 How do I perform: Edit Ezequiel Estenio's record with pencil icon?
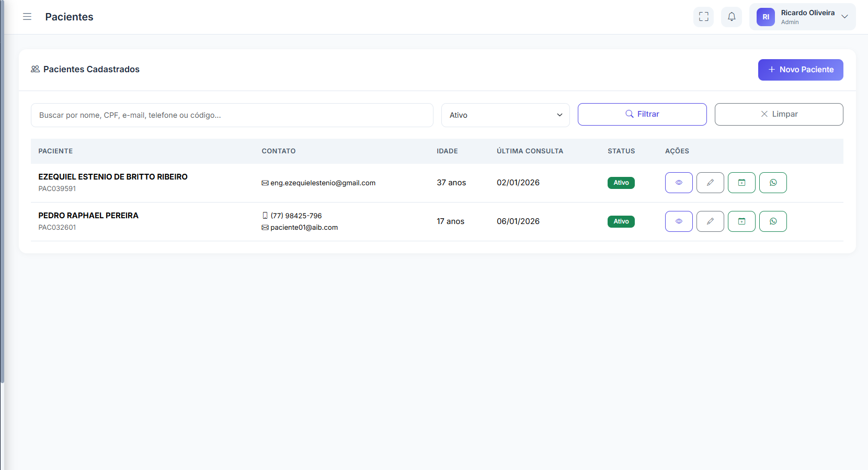click(x=710, y=183)
